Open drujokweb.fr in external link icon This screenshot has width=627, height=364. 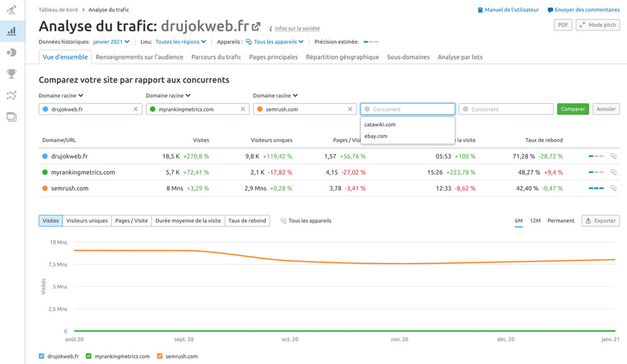click(256, 27)
